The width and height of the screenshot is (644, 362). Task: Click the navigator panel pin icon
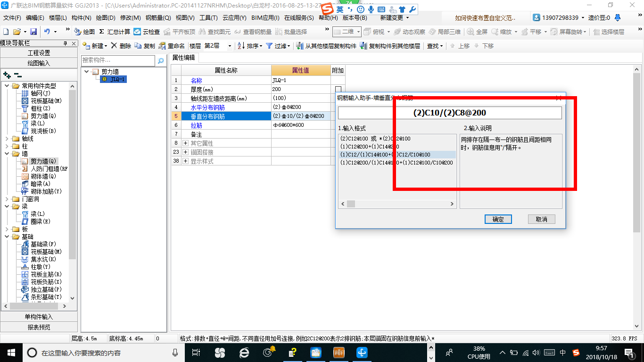point(66,43)
